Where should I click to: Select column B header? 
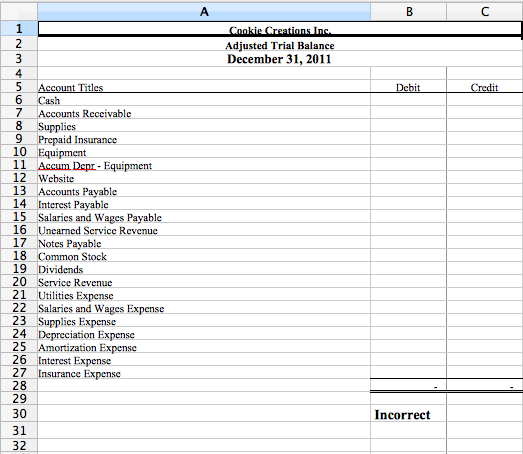pyautogui.click(x=408, y=12)
